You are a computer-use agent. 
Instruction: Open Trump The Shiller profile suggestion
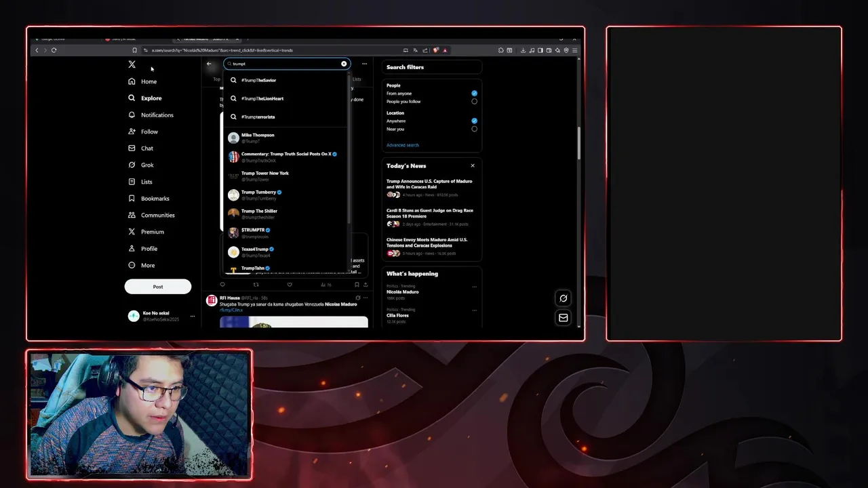pos(285,213)
